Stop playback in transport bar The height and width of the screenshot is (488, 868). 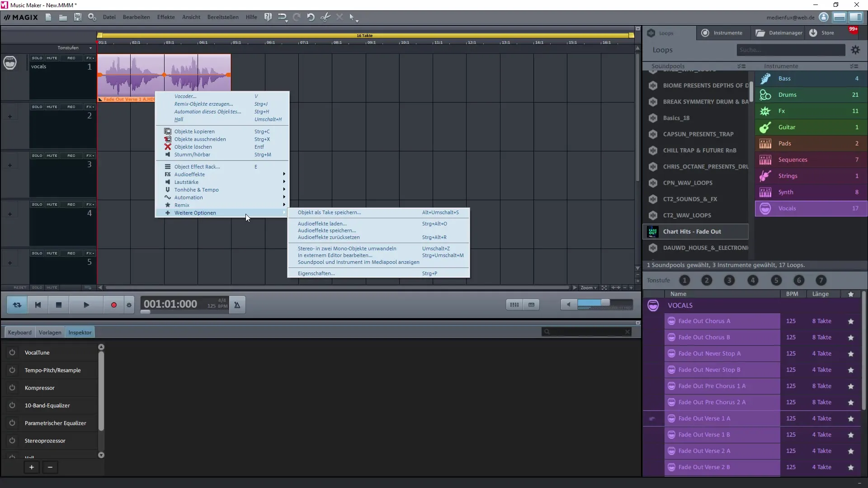pos(59,305)
